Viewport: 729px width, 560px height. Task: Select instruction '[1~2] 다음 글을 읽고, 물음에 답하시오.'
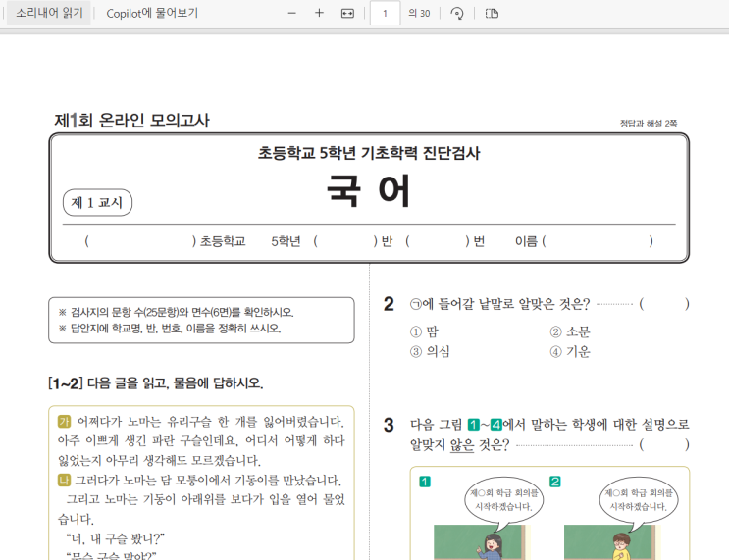[156, 383]
